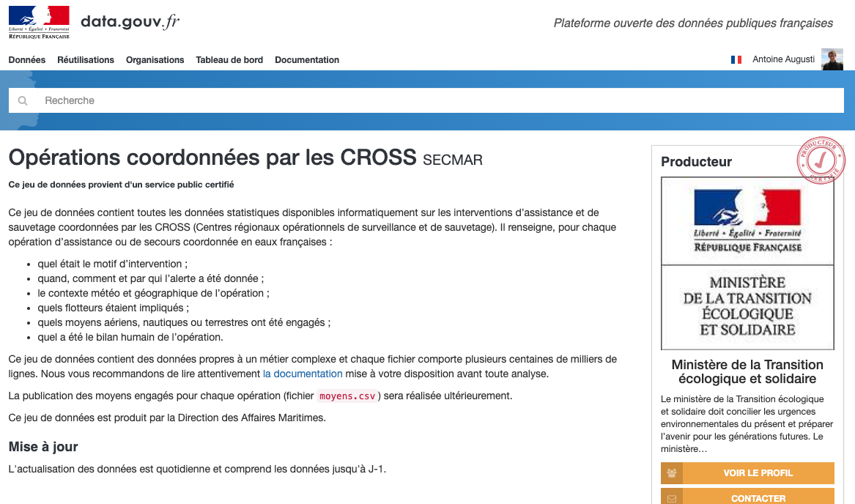Follow the 'la documentation' link

[x=303, y=374]
